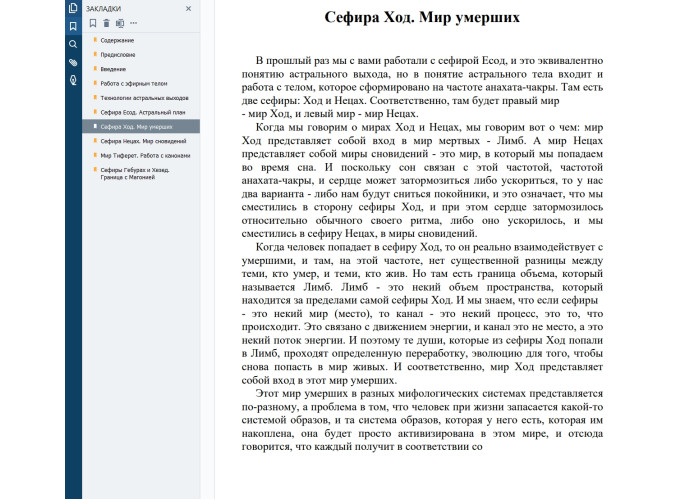Go to Сефира Есод. Астральный план
This screenshot has height=500, width=700.
tap(139, 113)
